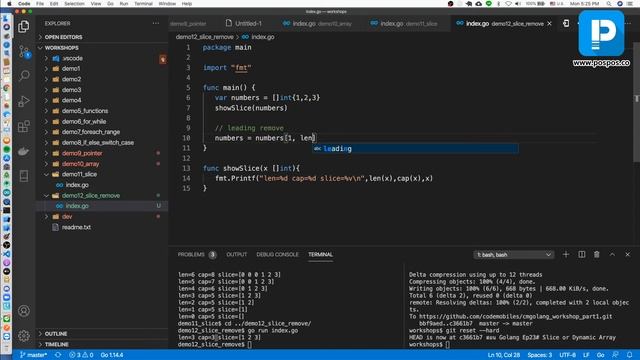Expand the .vscode folder
Screen dimensions: 640x360
point(72,58)
